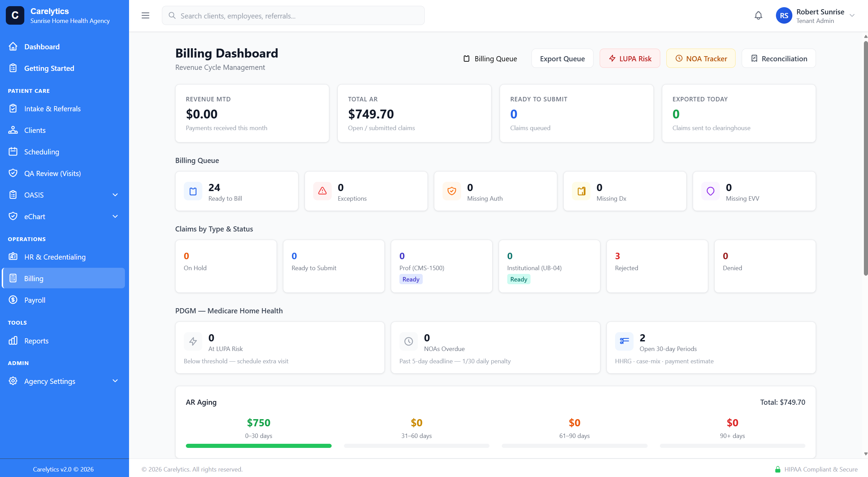
Task: Open the NOA Tracker button
Action: 701,59
